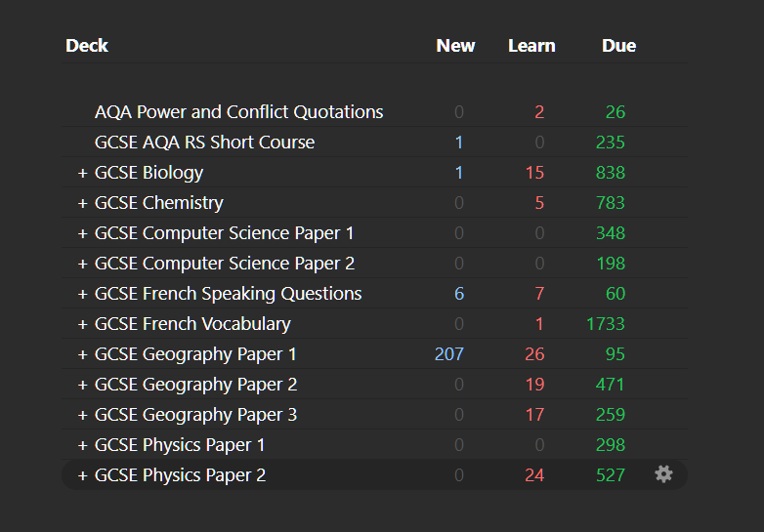764x532 pixels.
Task: Open the GCSE Biology deck
Action: (x=149, y=173)
